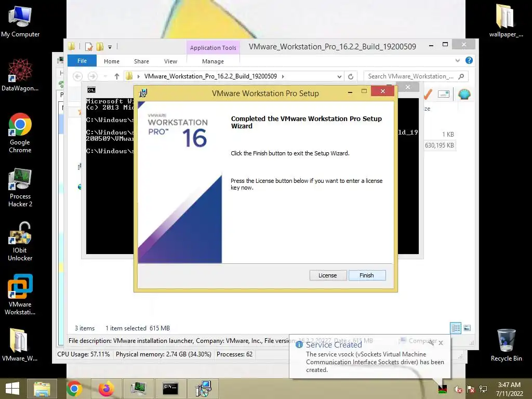Click the Application Tools contextual tab header
This screenshot has width=532, height=399.
pyautogui.click(x=213, y=48)
